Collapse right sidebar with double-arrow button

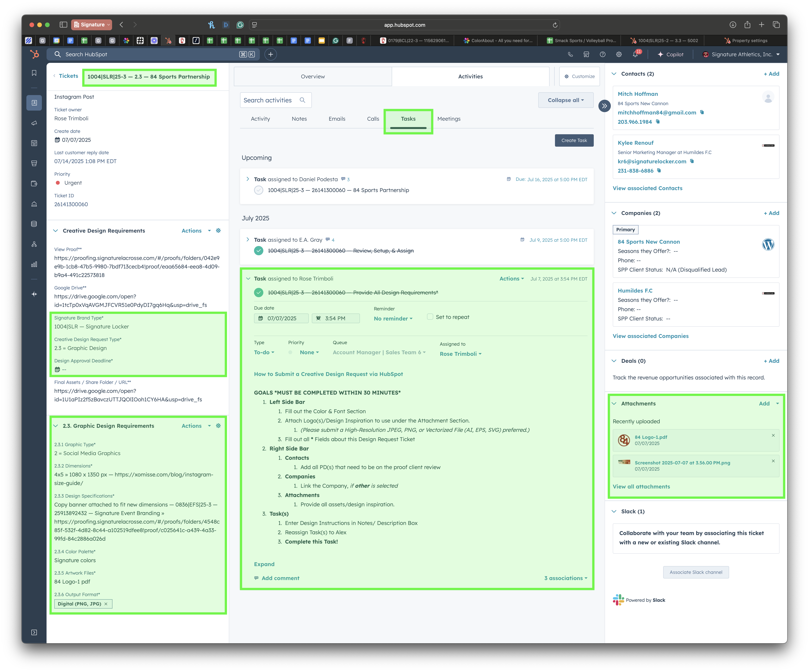click(x=604, y=106)
